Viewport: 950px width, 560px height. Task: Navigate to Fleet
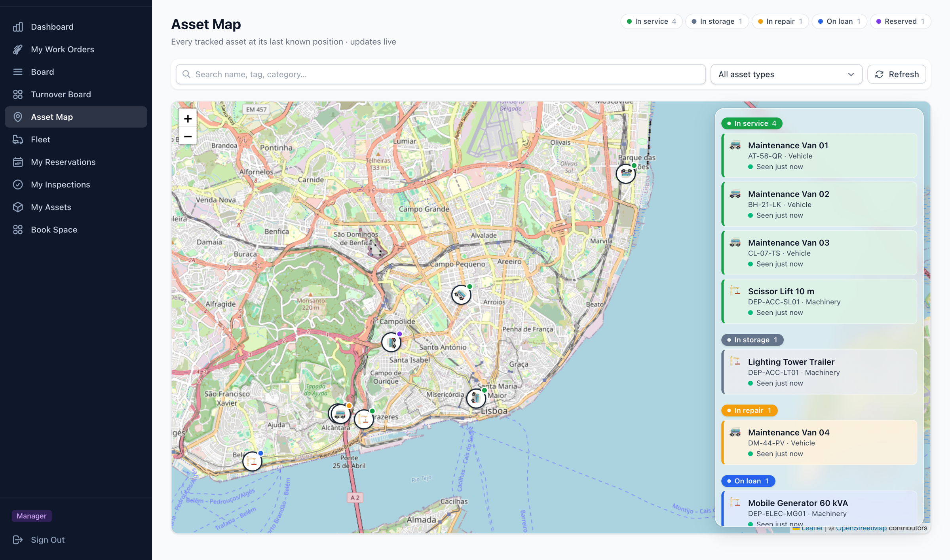point(76,140)
